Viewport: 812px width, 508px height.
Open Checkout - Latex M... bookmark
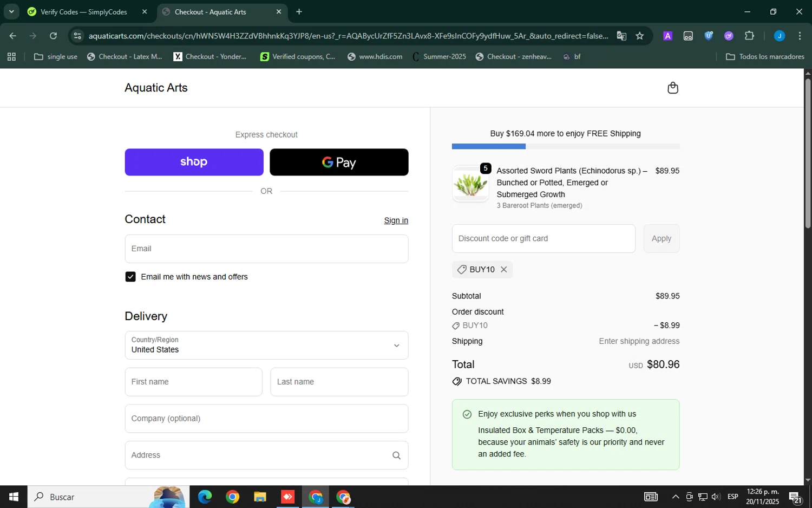tap(125, 56)
